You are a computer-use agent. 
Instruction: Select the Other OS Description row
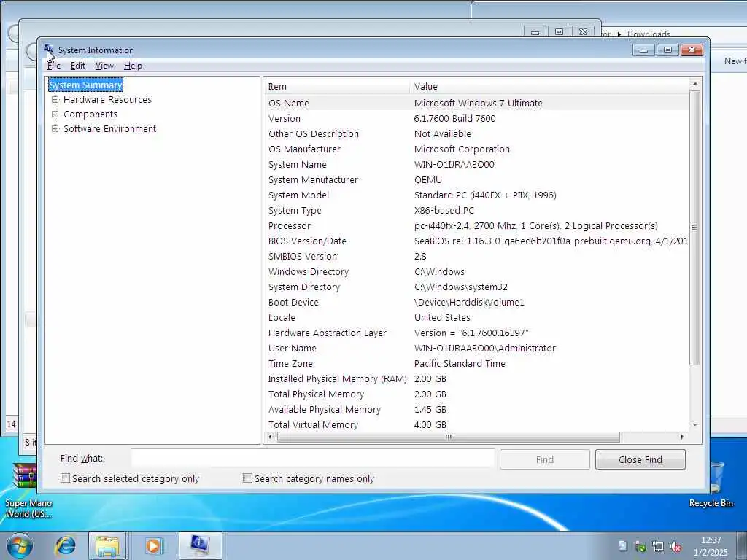[x=476, y=134]
